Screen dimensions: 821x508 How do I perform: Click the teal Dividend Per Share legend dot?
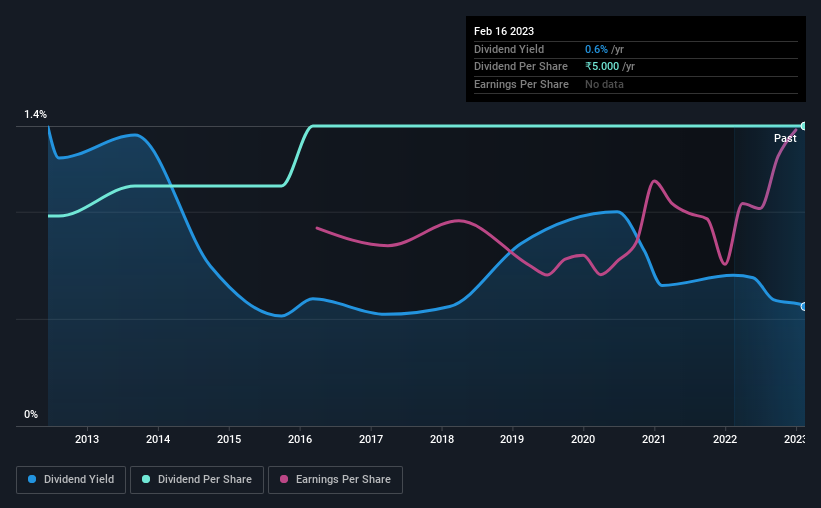pos(146,479)
